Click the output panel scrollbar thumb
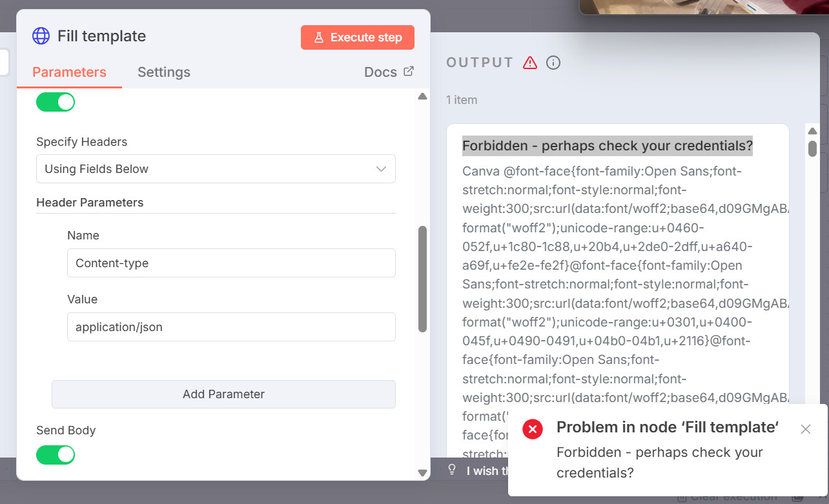The height and width of the screenshot is (504, 829). (812, 148)
